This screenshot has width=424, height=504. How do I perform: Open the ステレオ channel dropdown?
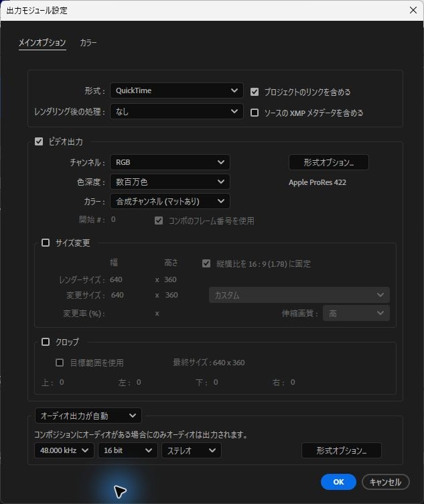[x=192, y=450]
